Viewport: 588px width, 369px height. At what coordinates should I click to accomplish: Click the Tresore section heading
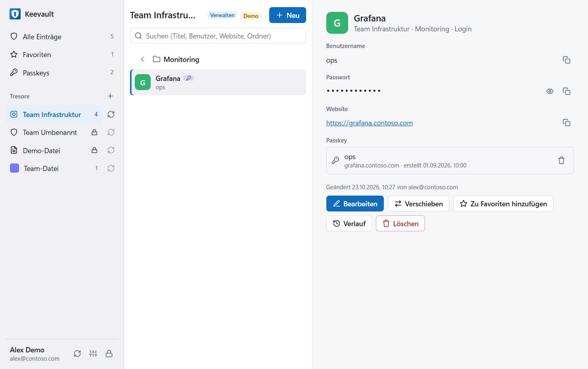tap(20, 96)
